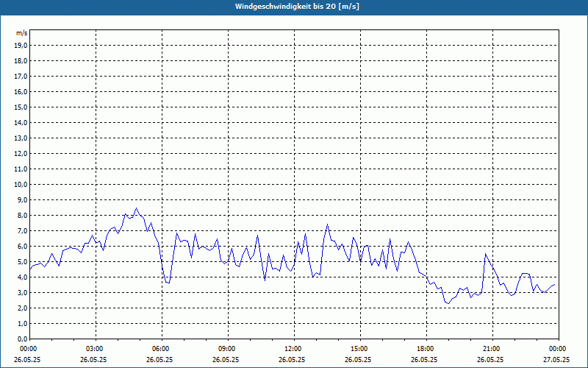Choose the "8,0" y-axis value
The image size is (588, 368).
(x=22, y=215)
